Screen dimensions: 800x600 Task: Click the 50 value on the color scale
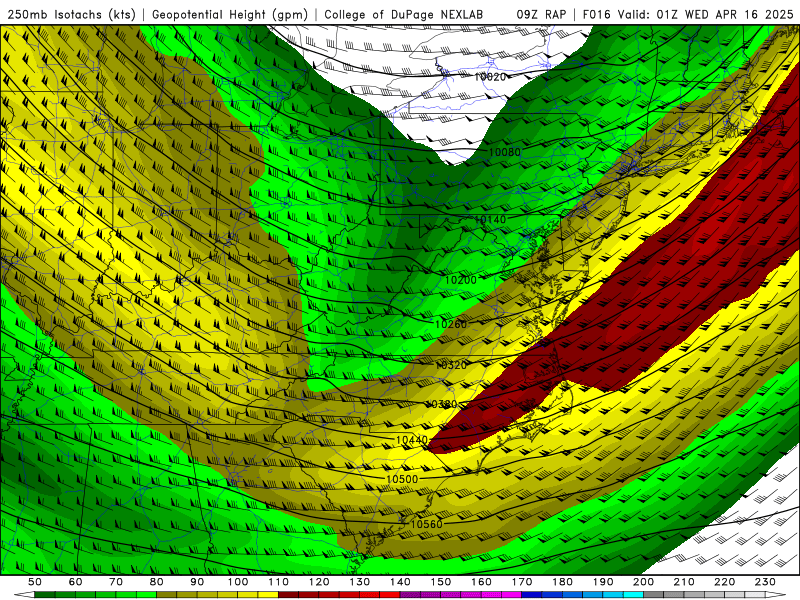[x=35, y=582]
